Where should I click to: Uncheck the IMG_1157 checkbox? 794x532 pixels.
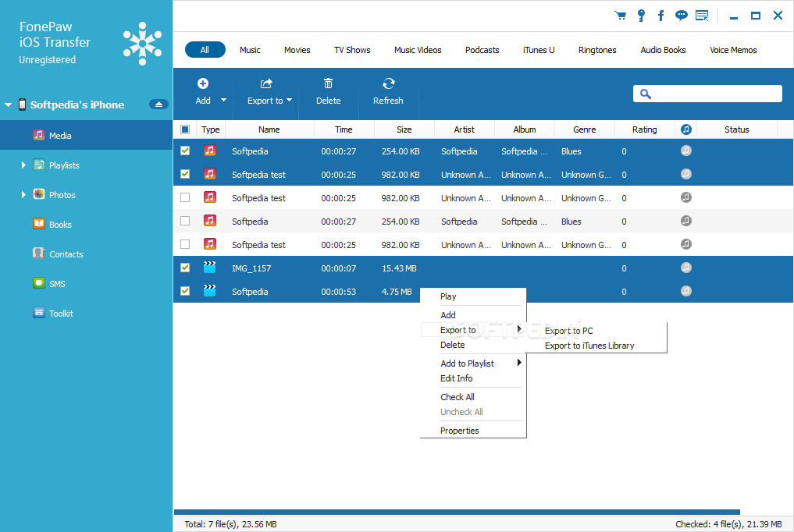[x=185, y=268]
